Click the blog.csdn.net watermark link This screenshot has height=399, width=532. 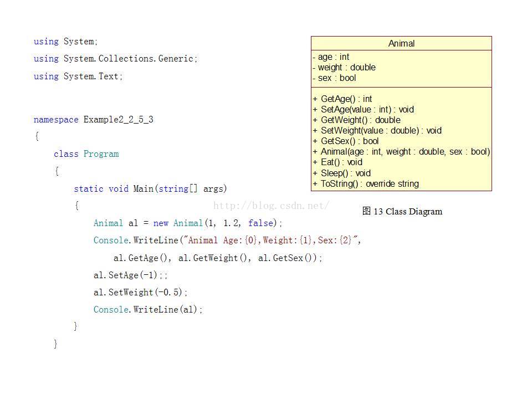click(271, 206)
